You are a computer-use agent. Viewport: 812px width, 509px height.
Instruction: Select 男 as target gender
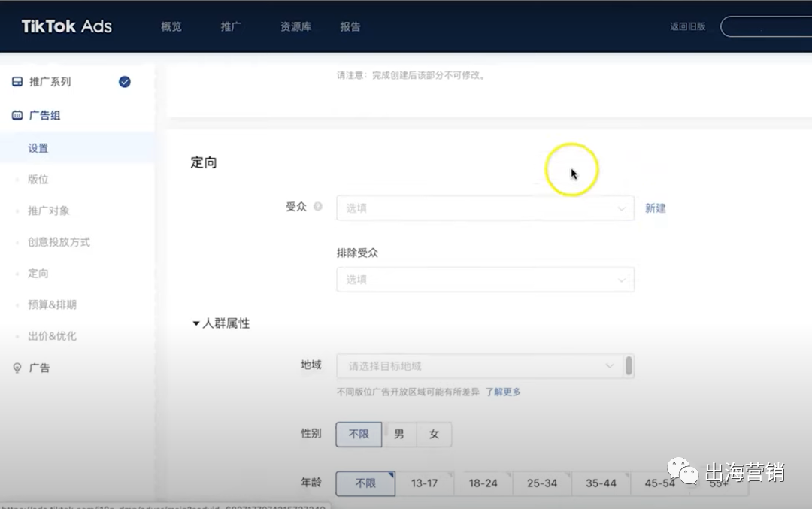pos(399,434)
